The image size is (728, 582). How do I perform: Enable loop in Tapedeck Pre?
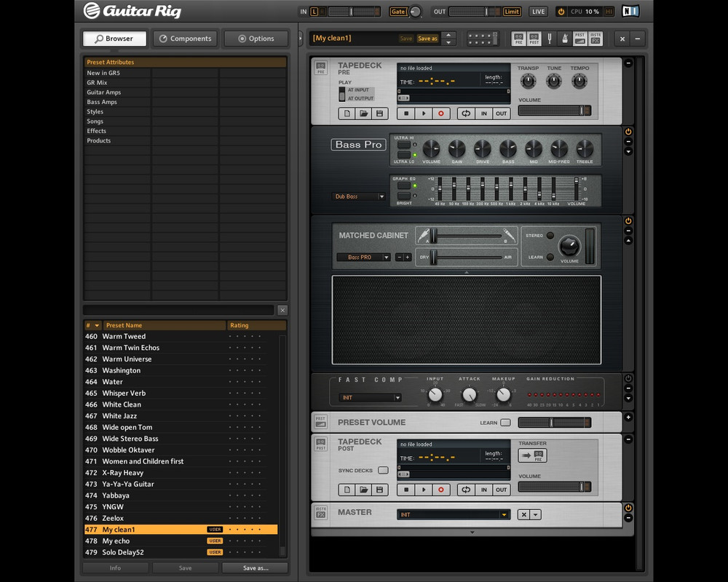click(x=466, y=113)
